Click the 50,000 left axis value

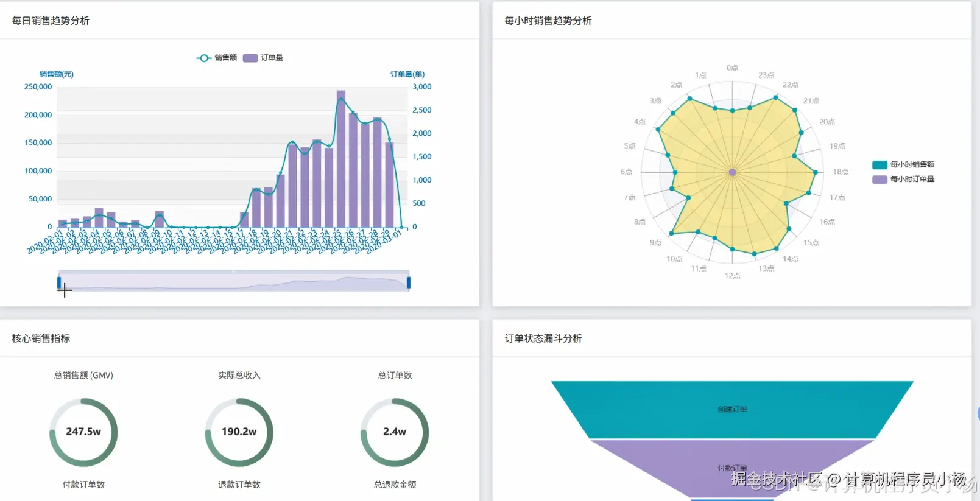(x=40, y=199)
